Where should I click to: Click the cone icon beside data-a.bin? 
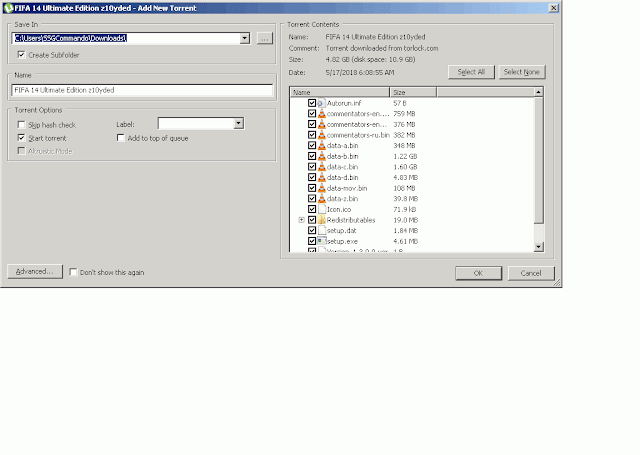(322, 146)
